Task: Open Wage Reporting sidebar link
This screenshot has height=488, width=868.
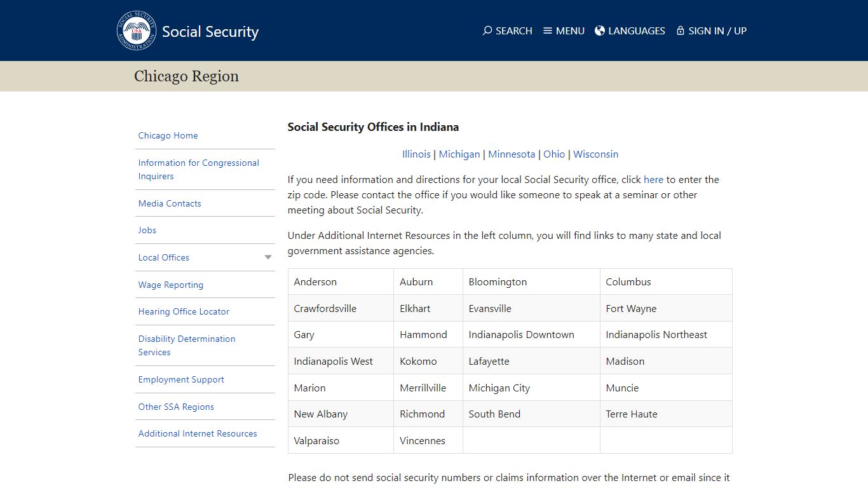Action: 171,285
